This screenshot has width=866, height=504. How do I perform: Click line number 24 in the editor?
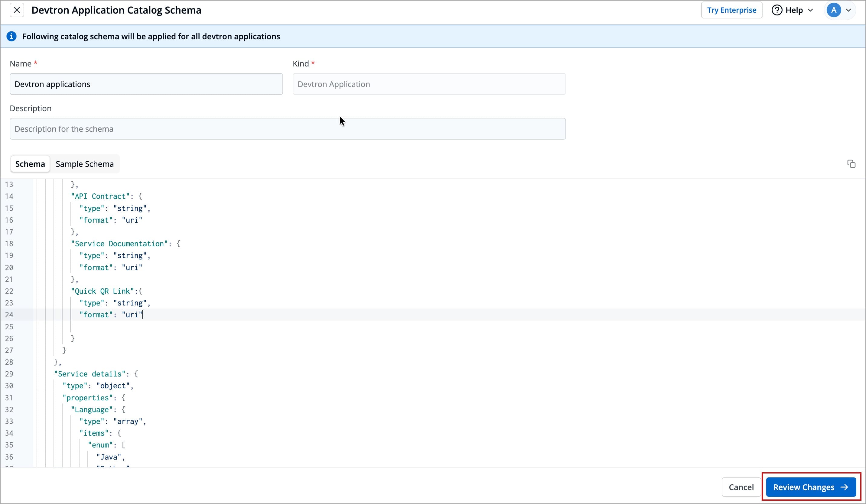pos(9,315)
